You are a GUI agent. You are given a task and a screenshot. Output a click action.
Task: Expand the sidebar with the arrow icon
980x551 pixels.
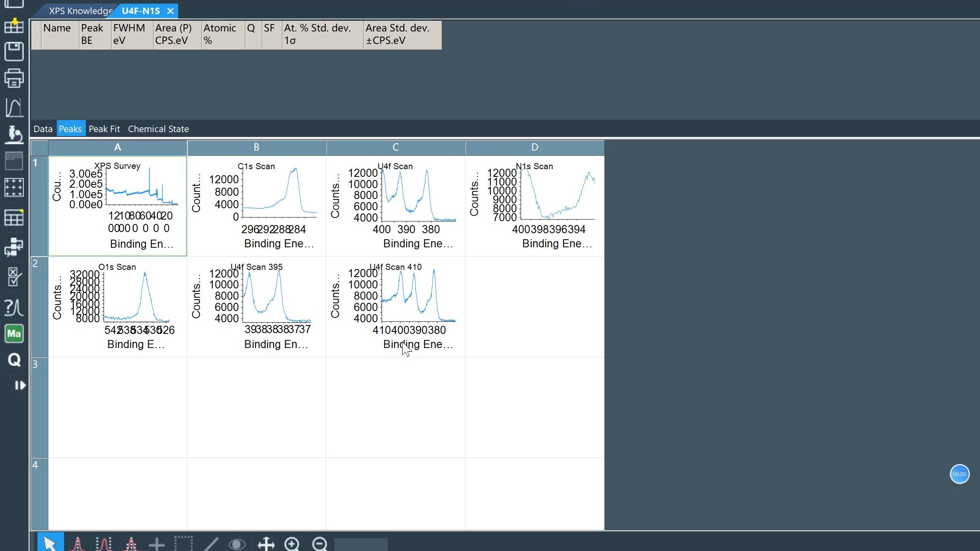pyautogui.click(x=20, y=385)
